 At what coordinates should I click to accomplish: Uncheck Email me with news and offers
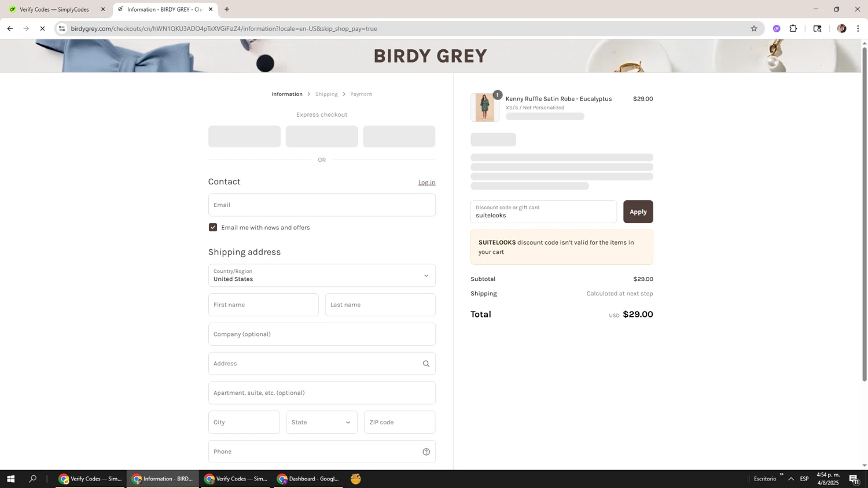(213, 227)
